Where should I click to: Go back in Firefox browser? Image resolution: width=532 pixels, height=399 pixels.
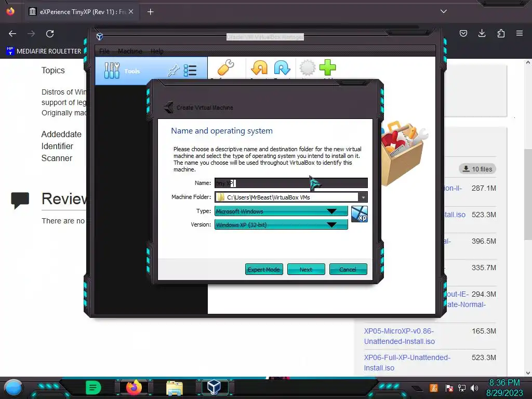point(12,34)
